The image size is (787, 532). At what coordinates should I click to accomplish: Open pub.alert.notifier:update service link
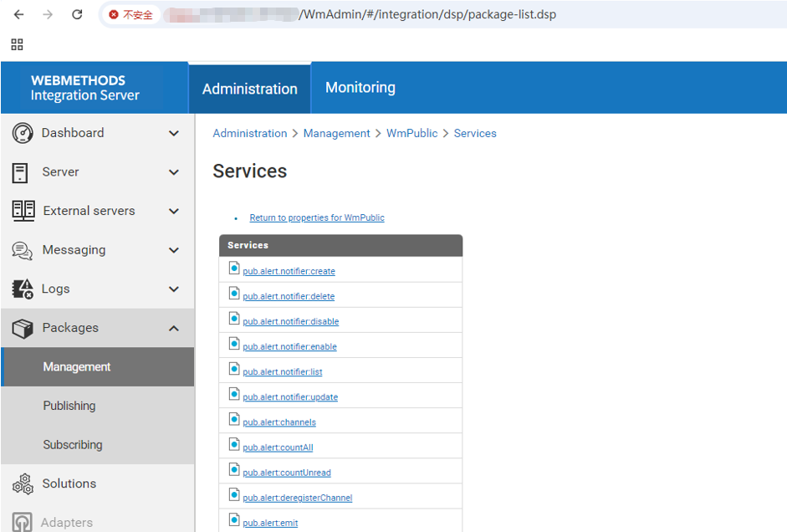(x=290, y=397)
